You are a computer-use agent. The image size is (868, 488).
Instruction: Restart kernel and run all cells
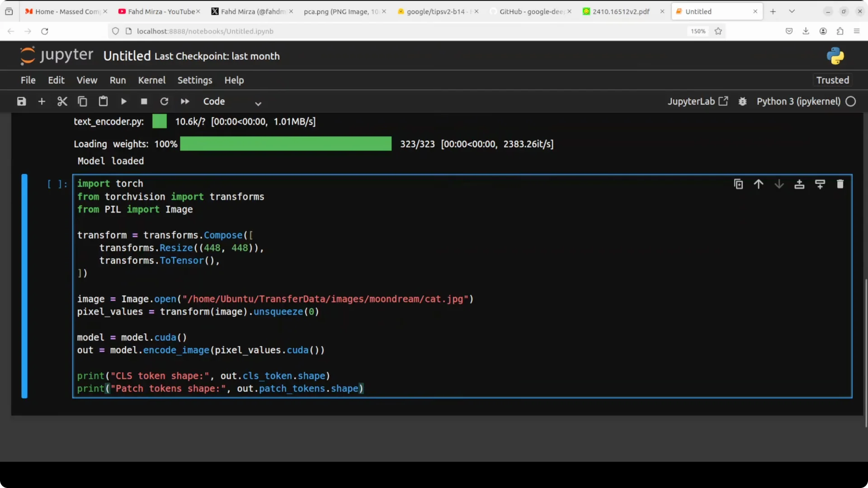[x=185, y=101]
